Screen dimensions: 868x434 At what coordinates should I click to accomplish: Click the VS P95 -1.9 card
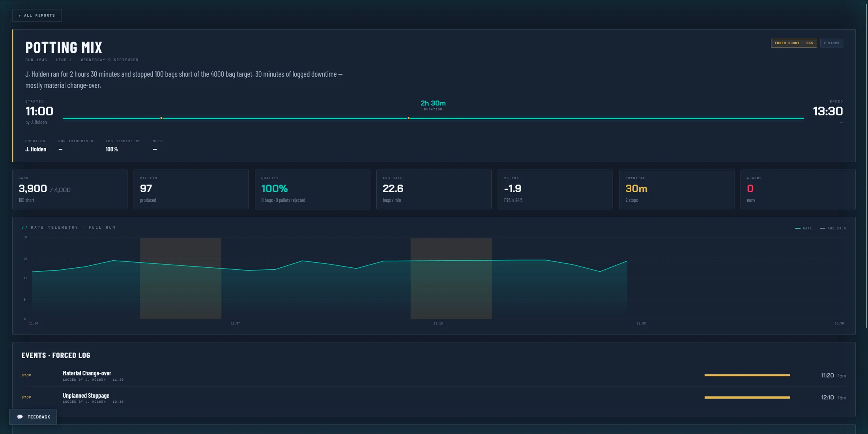point(555,190)
